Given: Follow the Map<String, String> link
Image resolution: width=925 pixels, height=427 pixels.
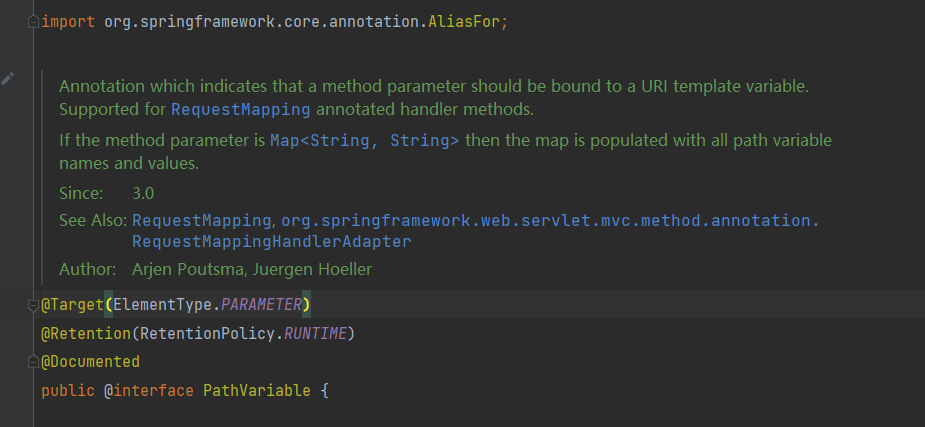Looking at the screenshot, I should click(365, 141).
